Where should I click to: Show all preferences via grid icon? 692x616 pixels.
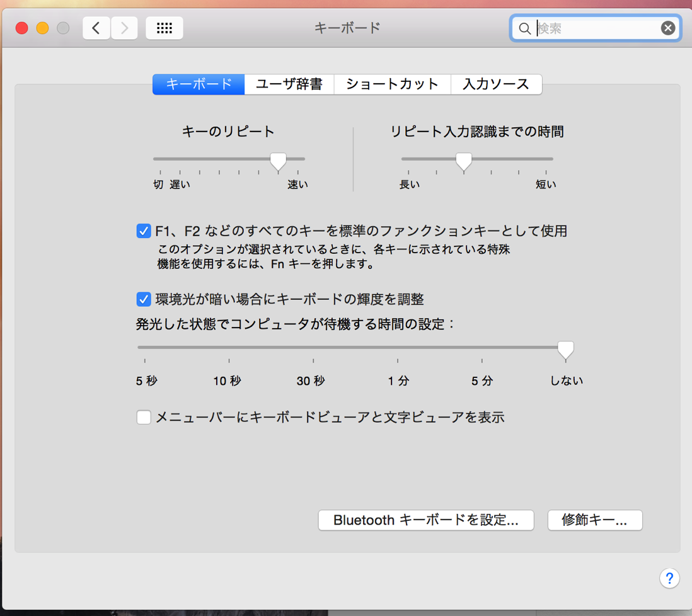(x=164, y=28)
